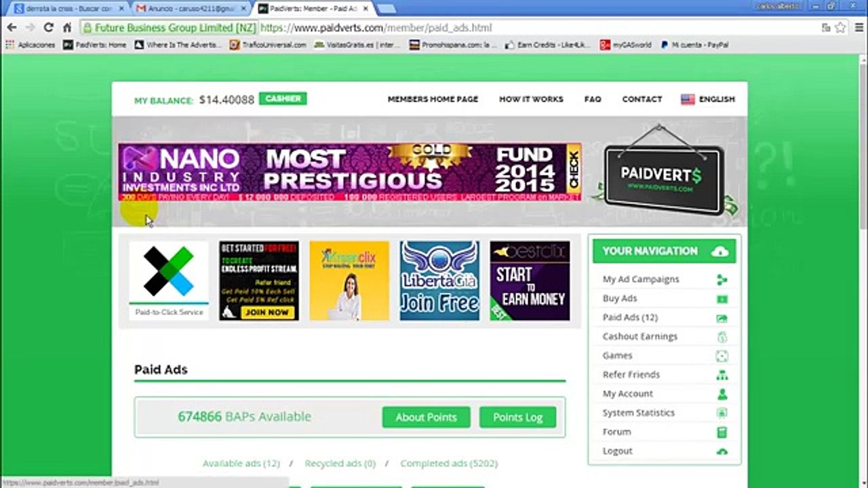Click the yellow Kaiserclix ad thumbnail
The image size is (868, 488).
(349, 281)
